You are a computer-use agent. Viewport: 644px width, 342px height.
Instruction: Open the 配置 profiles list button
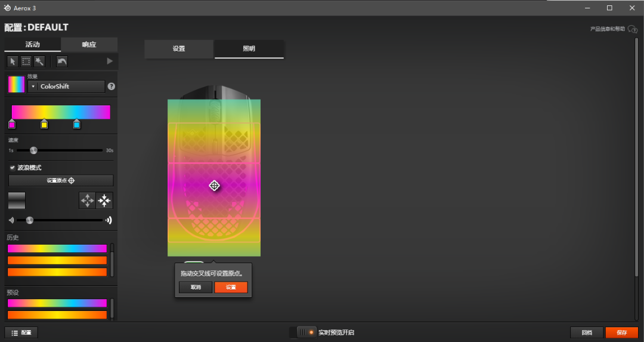click(21, 332)
